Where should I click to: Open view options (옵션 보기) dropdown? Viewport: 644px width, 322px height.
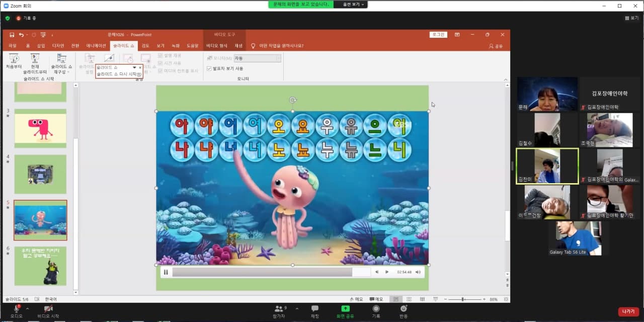pyautogui.click(x=354, y=4)
